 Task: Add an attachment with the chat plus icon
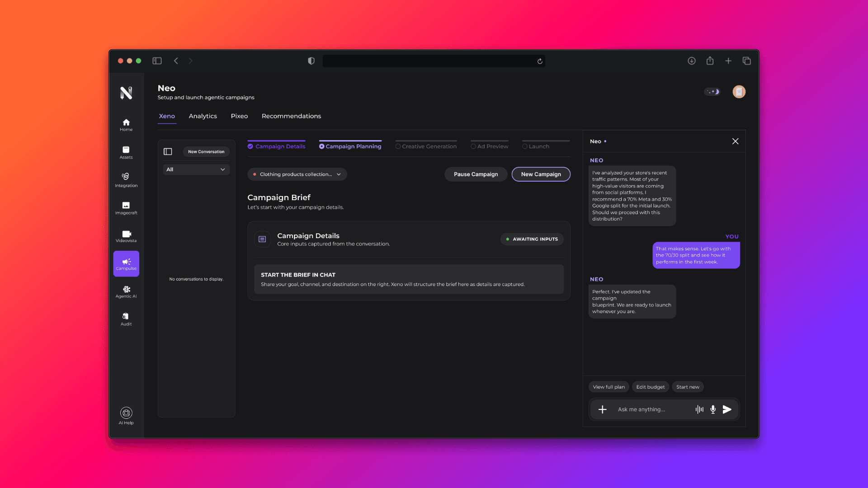coord(603,409)
